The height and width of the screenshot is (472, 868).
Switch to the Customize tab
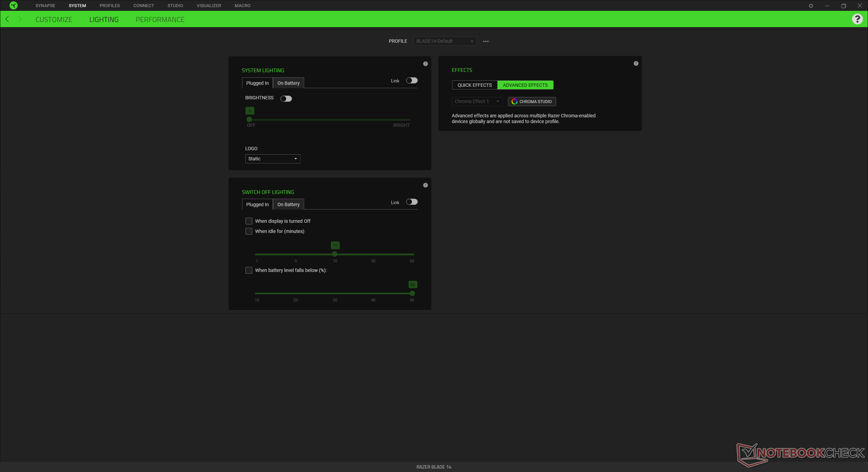pyautogui.click(x=54, y=19)
